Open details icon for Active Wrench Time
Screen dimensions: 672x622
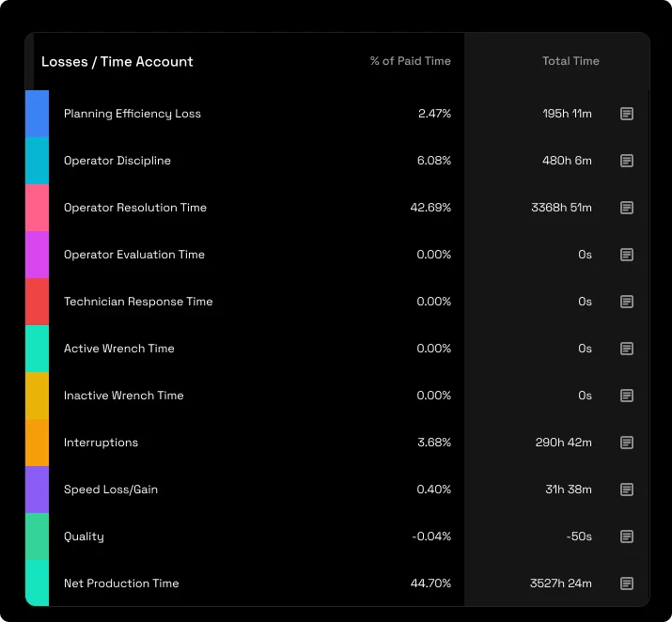(627, 349)
